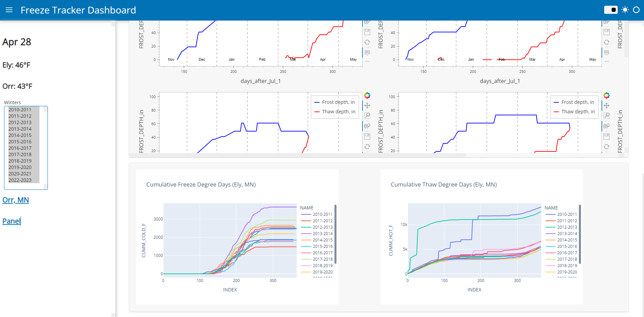Select 2019-2020 in the Winters list
The height and width of the screenshot is (317, 644).
click(x=24, y=167)
